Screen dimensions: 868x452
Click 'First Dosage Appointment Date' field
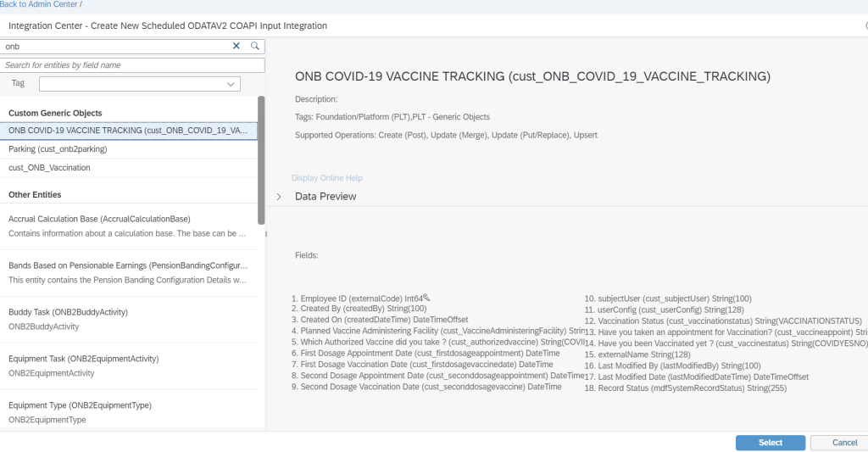(426, 353)
